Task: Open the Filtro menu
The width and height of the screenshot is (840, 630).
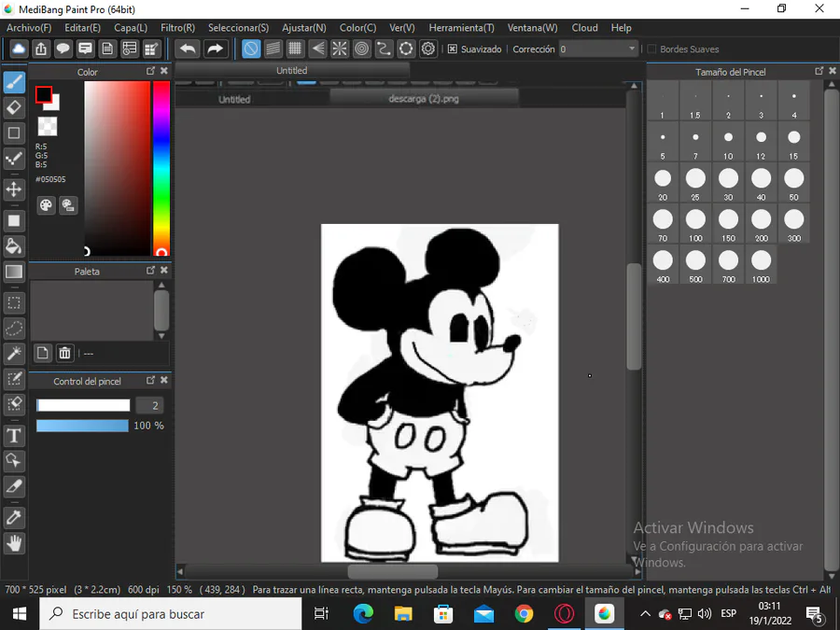Action: click(178, 28)
